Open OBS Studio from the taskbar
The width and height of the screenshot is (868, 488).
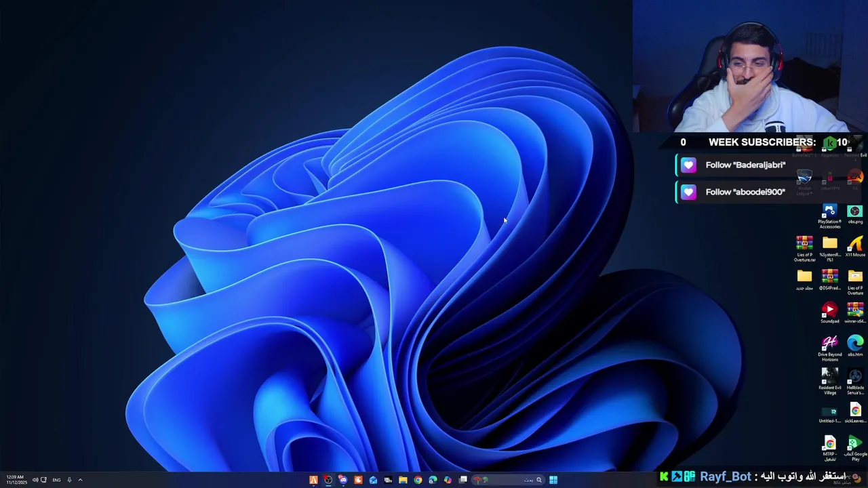coord(328,480)
